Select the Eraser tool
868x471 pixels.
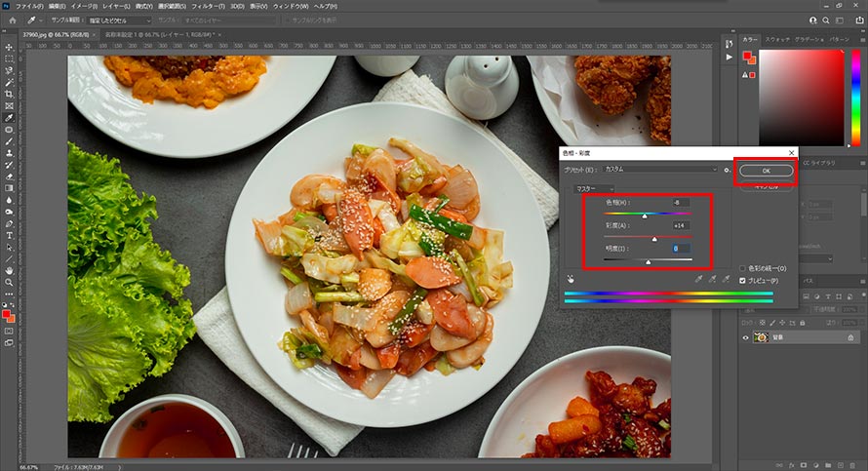pyautogui.click(x=9, y=177)
